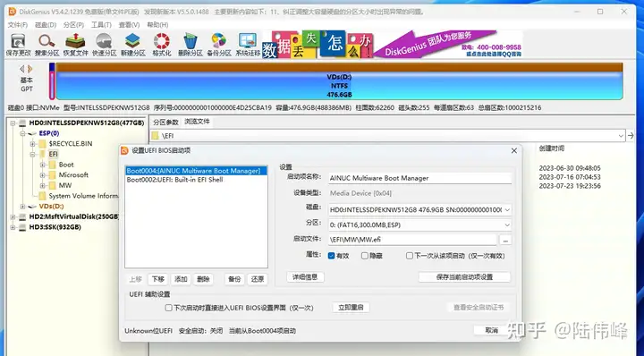This screenshot has width=644, height=356.
Task: Start the 系统迁移 system migration tool
Action: [248, 45]
